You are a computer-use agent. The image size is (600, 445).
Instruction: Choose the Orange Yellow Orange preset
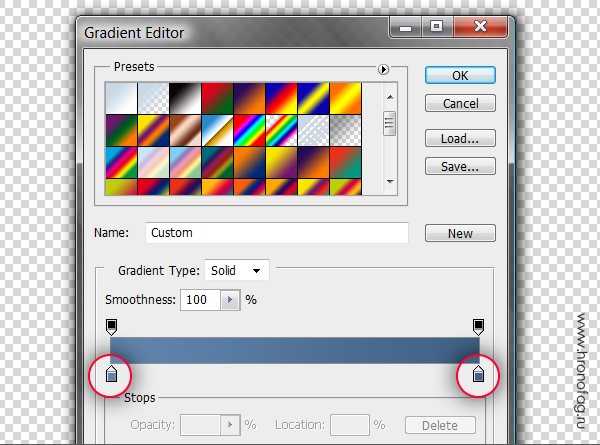[x=346, y=98]
